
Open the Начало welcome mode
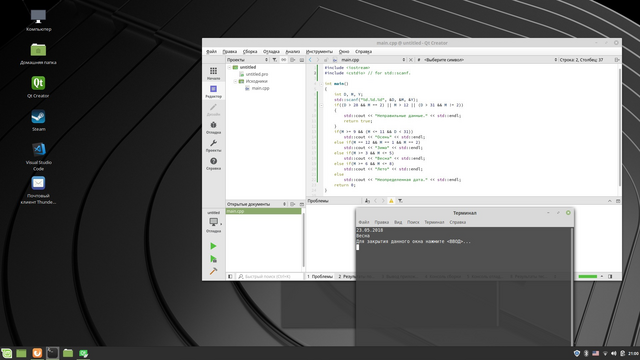point(213,73)
